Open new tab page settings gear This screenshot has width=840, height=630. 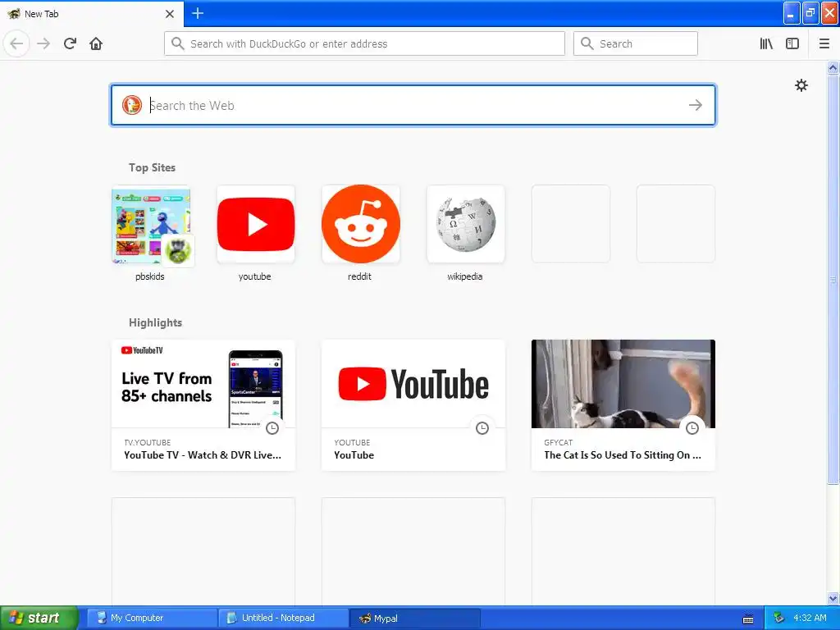coord(801,85)
